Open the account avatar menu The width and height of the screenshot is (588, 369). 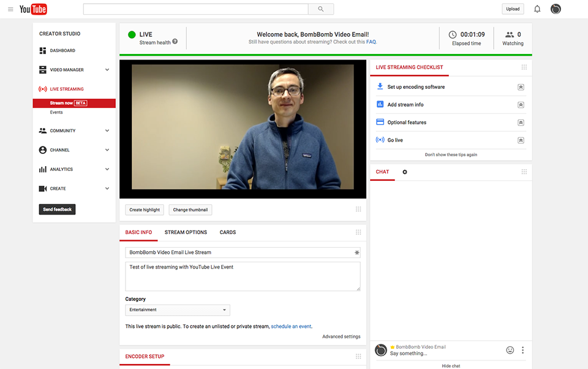(556, 9)
